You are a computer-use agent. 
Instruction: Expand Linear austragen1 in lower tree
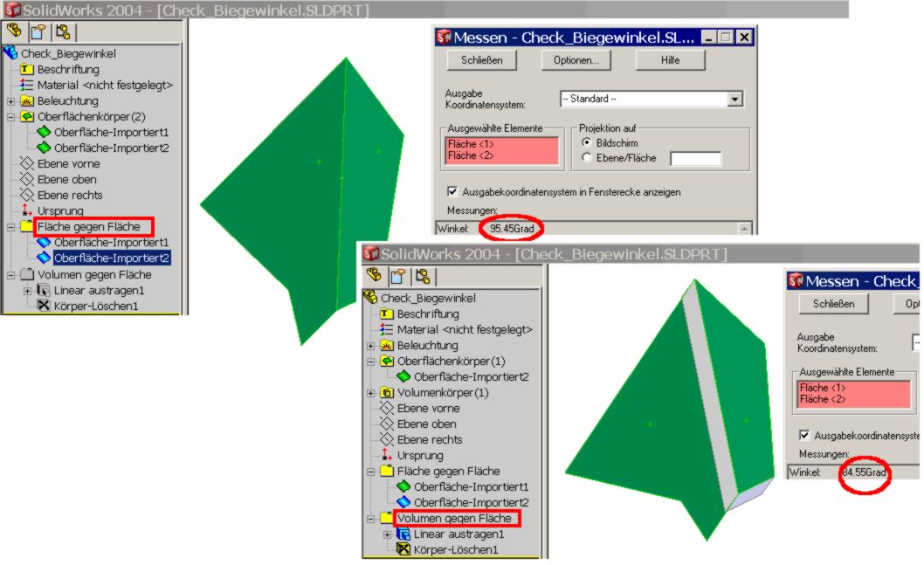point(387,534)
